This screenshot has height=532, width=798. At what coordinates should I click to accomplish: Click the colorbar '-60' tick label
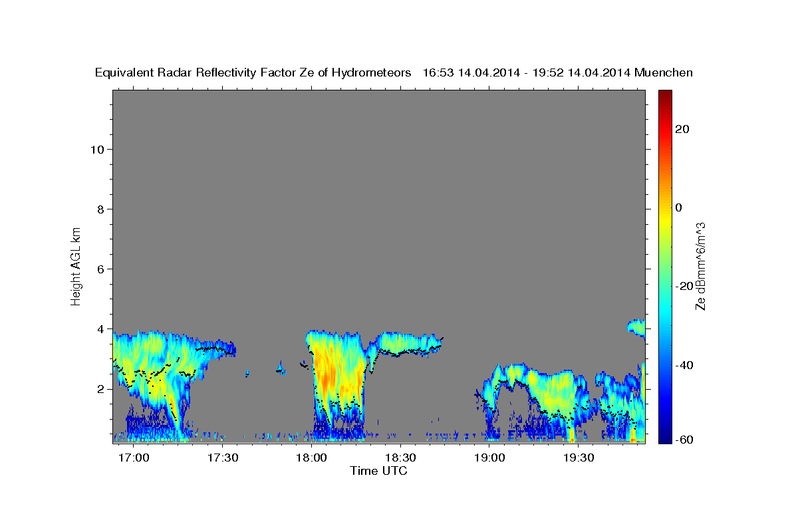pyautogui.click(x=684, y=439)
